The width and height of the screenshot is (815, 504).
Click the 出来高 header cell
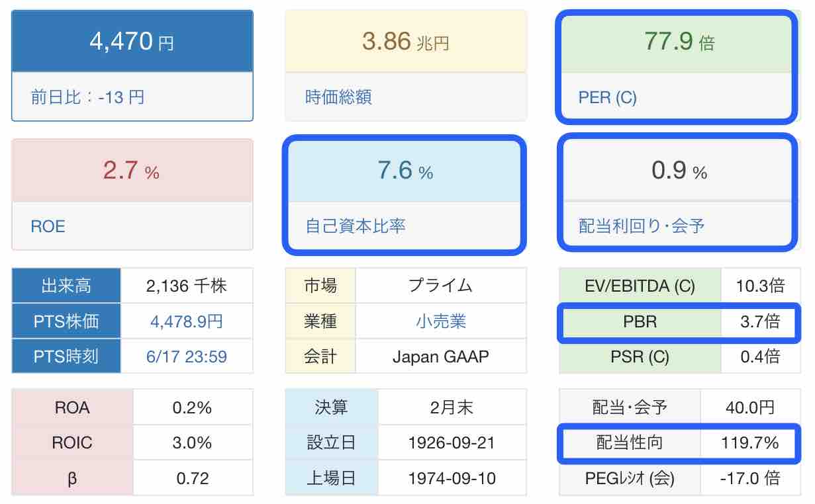[x=66, y=286]
